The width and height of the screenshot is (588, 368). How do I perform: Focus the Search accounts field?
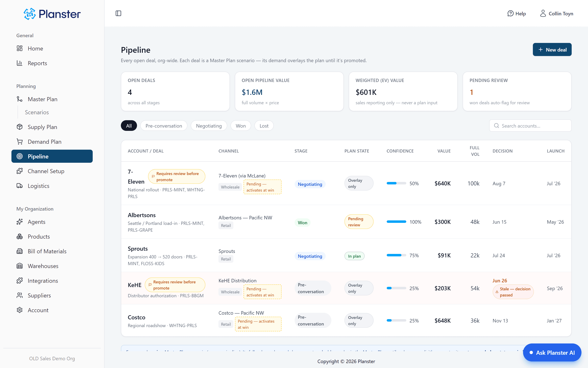pyautogui.click(x=530, y=126)
